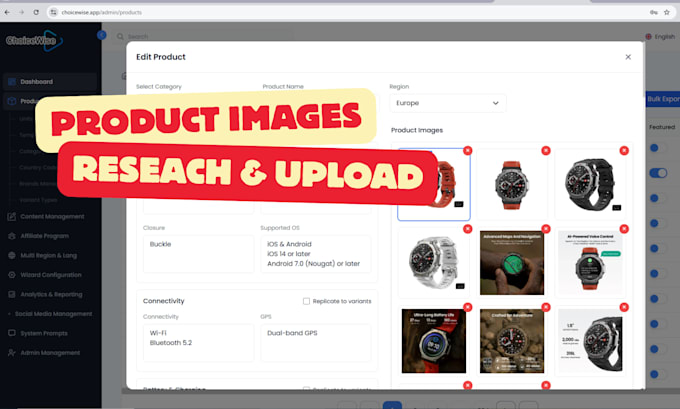Select the Crafted for Adventure thumbnail

(512, 341)
